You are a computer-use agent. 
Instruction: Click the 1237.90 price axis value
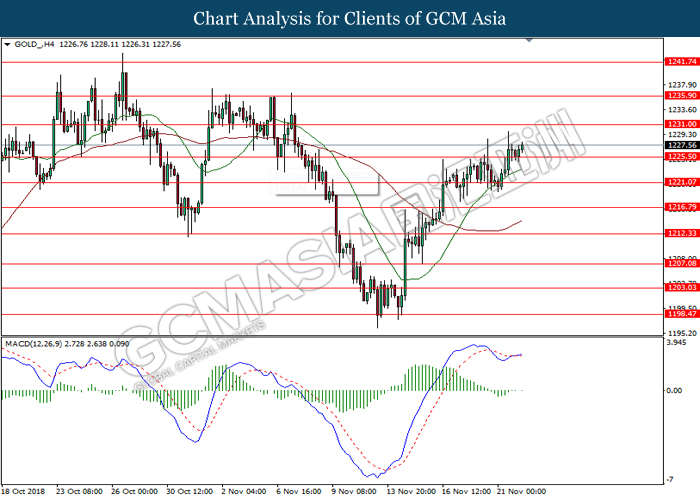(682, 85)
